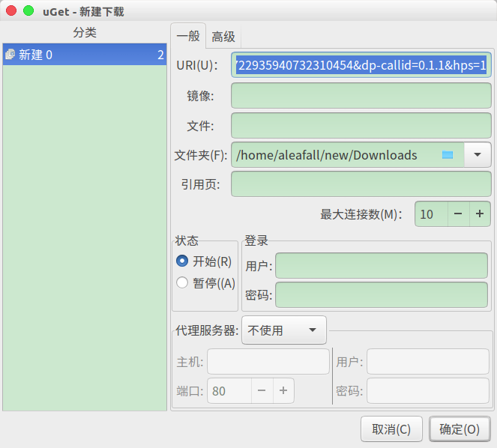This screenshot has height=448, width=497.
Task: Decrease 最大连接数 with minus button
Action: point(458,214)
